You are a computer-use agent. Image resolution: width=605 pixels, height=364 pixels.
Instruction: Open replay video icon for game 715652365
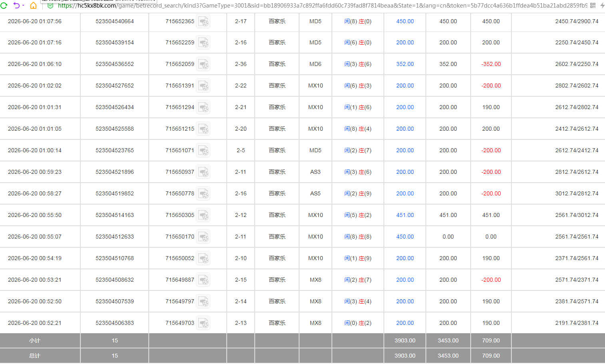[x=204, y=21]
